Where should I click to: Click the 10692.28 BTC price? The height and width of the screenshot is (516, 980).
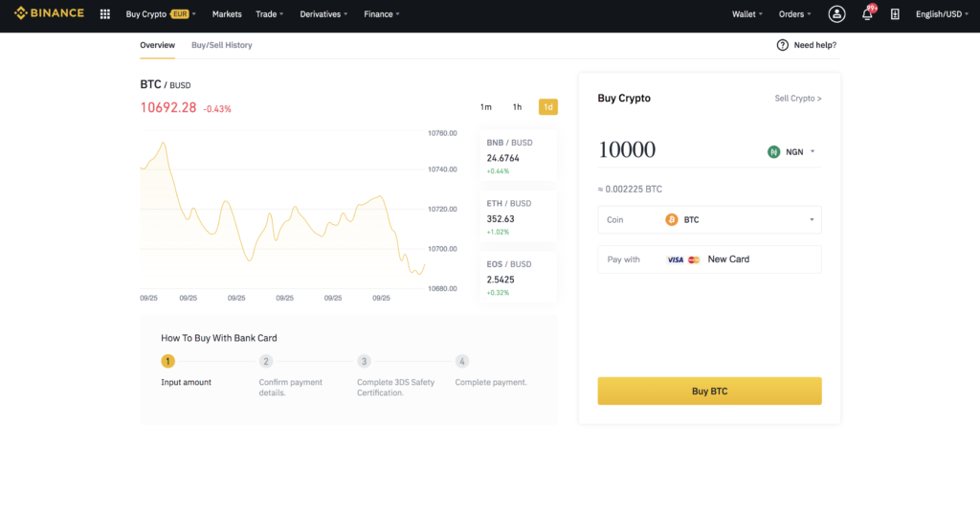168,107
